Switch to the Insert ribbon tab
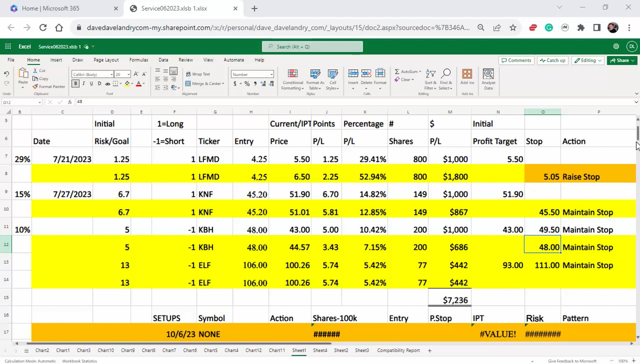This screenshot has height=364, width=640. 56,60
